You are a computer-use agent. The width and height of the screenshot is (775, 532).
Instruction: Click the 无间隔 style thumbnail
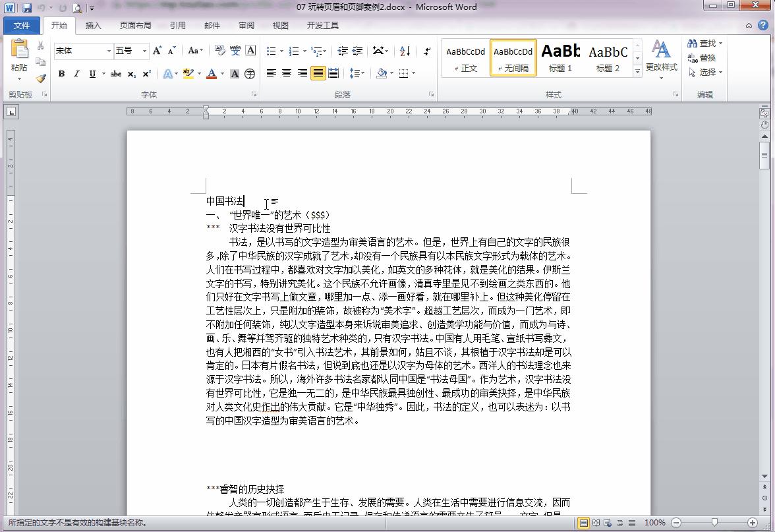click(x=513, y=56)
